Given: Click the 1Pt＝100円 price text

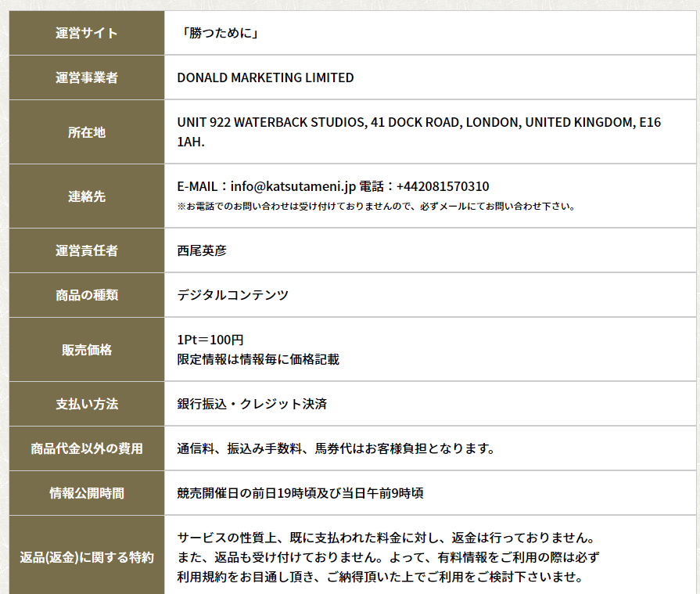Looking at the screenshot, I should coord(210,340).
